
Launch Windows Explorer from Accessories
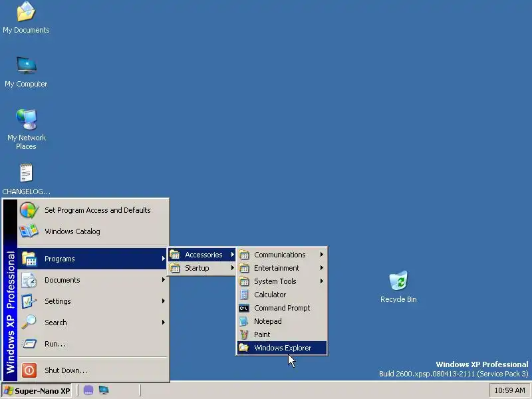pos(281,348)
